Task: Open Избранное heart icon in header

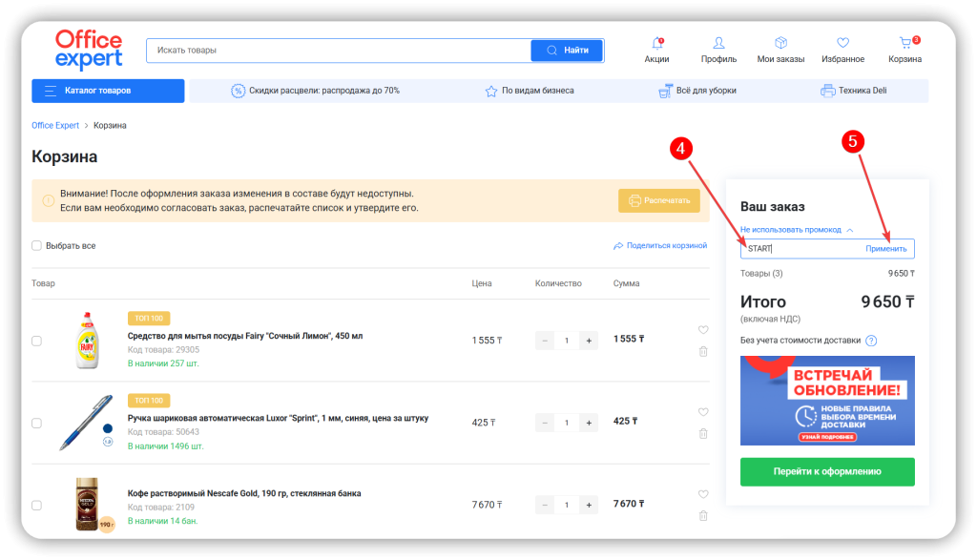Action: click(842, 43)
